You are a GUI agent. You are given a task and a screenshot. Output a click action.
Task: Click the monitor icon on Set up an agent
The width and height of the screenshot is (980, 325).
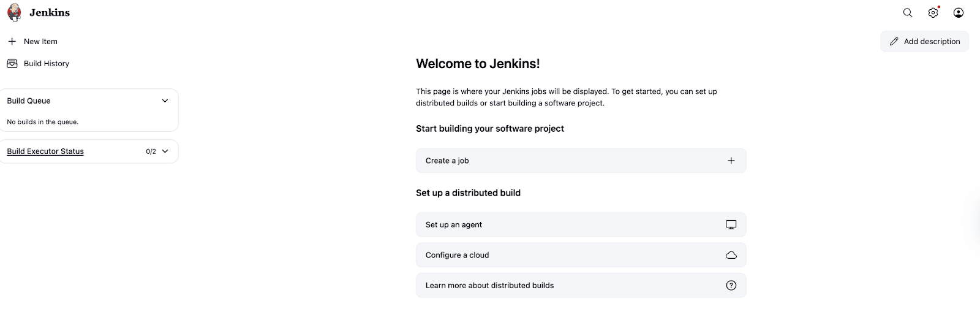731,225
